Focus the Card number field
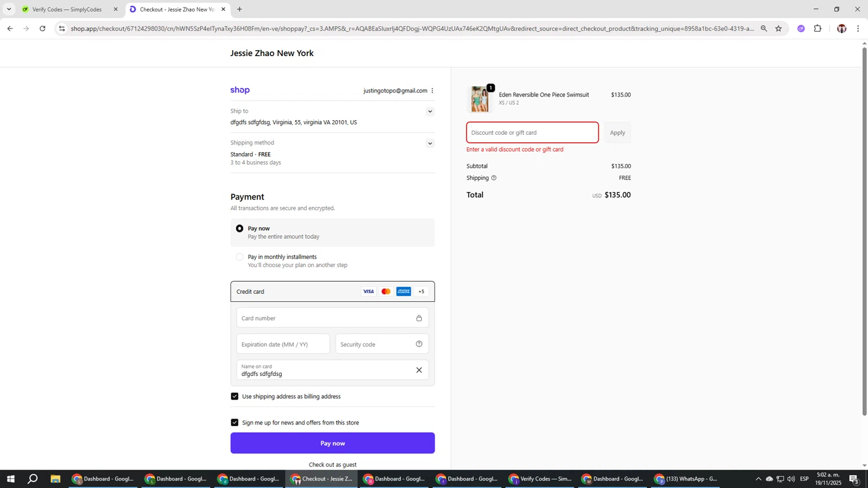The width and height of the screenshot is (868, 488). point(333,318)
